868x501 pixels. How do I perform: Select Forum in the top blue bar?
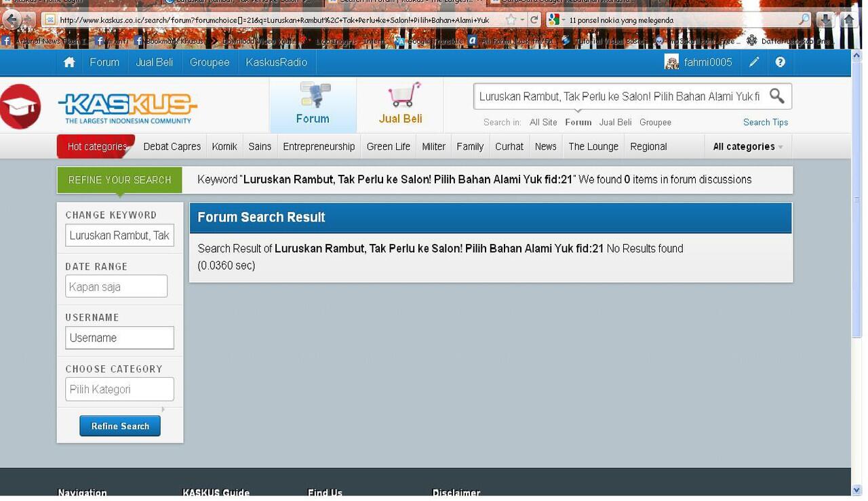click(104, 62)
